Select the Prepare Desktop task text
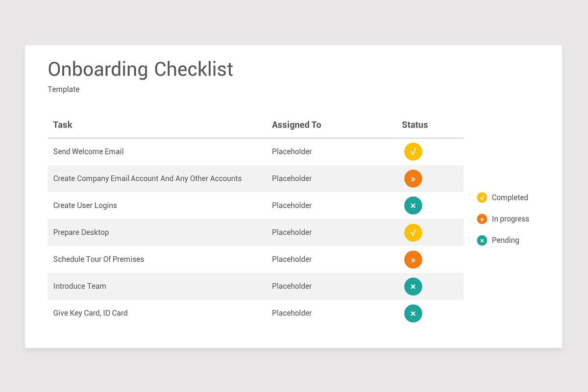Screen dimensions: 588x392 pos(81,232)
